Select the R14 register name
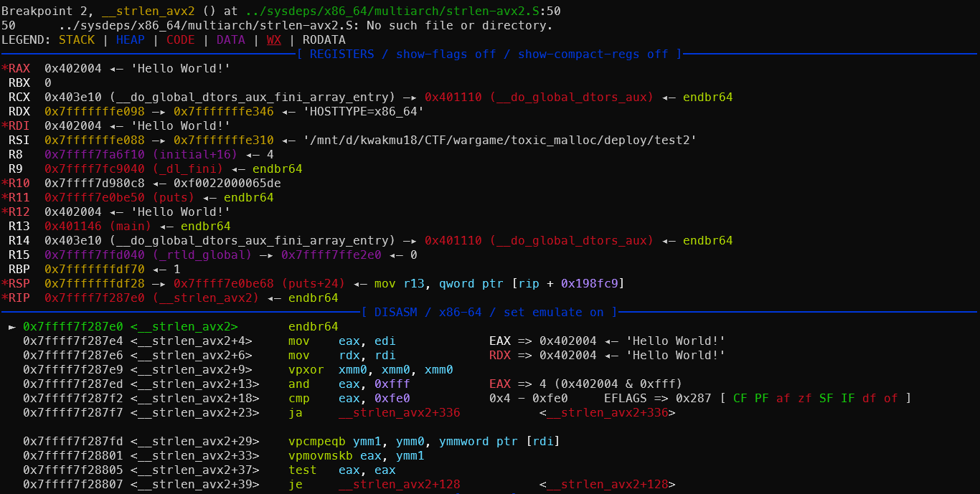This screenshot has width=980, height=494. [x=19, y=240]
